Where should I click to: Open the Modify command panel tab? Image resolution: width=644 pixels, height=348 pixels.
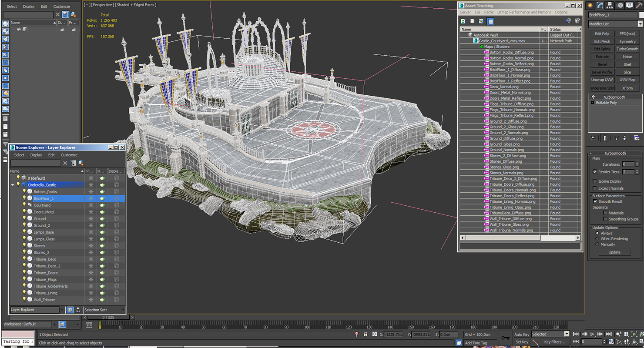click(x=600, y=5)
